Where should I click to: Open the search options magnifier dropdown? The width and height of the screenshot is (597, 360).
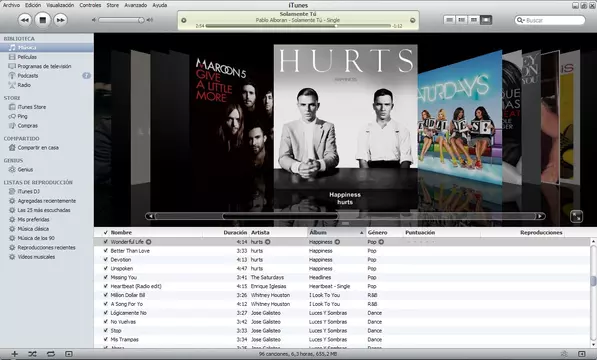click(520, 20)
